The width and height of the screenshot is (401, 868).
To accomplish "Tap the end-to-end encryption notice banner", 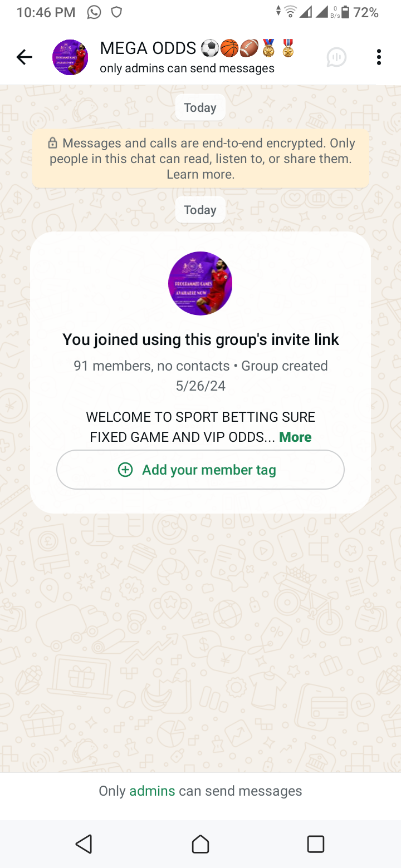I will [x=200, y=159].
